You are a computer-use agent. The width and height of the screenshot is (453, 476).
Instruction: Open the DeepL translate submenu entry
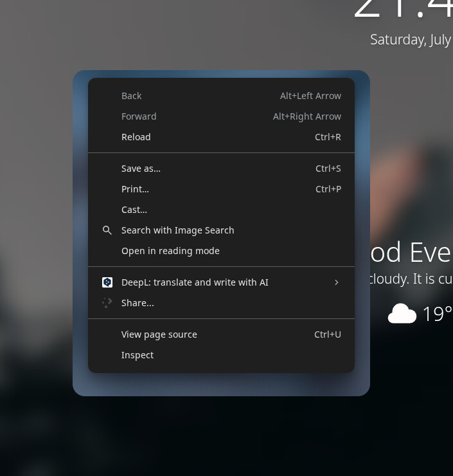(x=221, y=282)
